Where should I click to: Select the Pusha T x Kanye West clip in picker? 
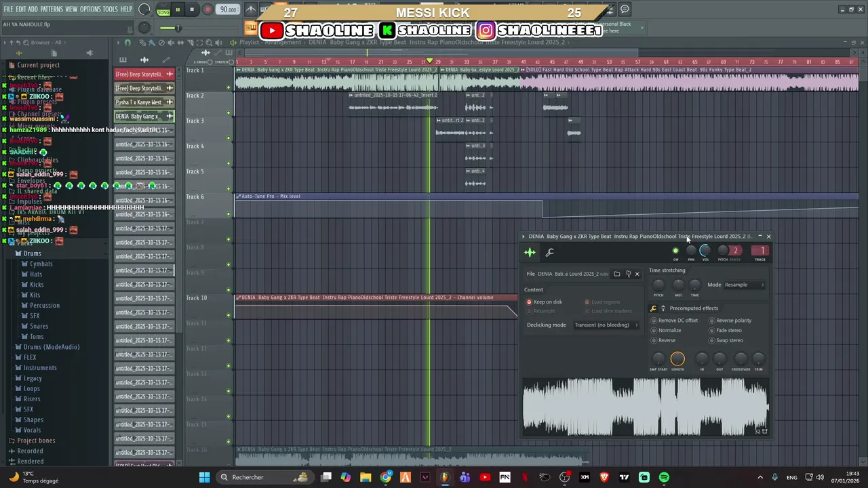144,102
